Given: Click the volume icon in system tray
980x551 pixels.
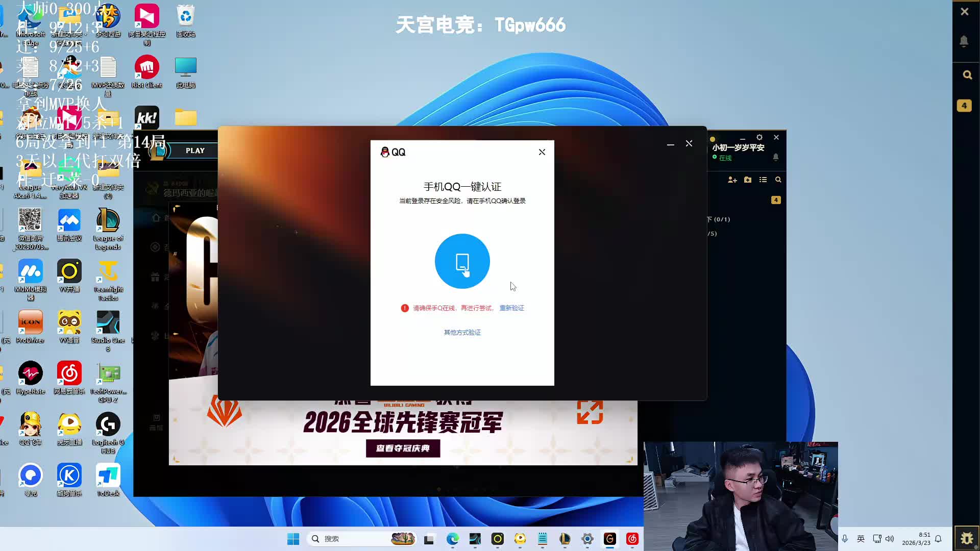Looking at the screenshot, I should [x=890, y=539].
